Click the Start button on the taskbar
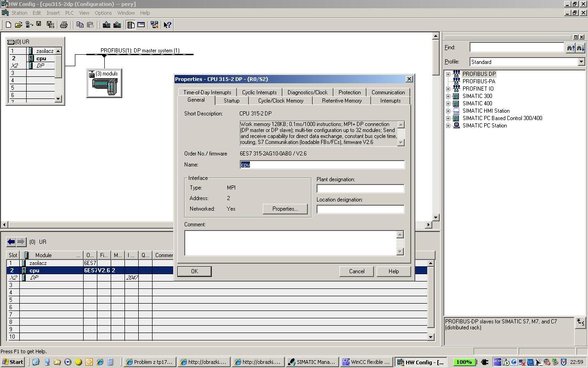Viewport: 588px width, 368px height. 13,362
